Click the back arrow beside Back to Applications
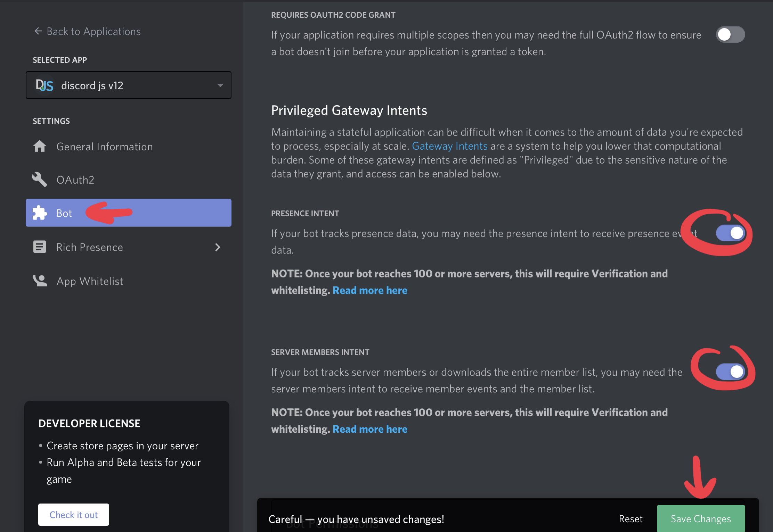 point(38,31)
